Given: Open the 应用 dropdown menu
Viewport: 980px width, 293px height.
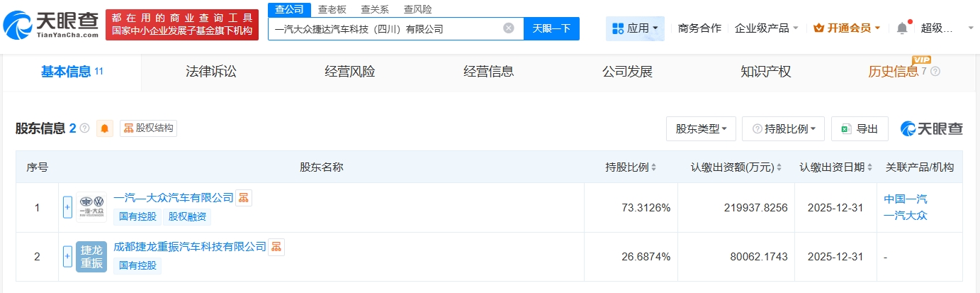Looking at the screenshot, I should click(x=635, y=28).
